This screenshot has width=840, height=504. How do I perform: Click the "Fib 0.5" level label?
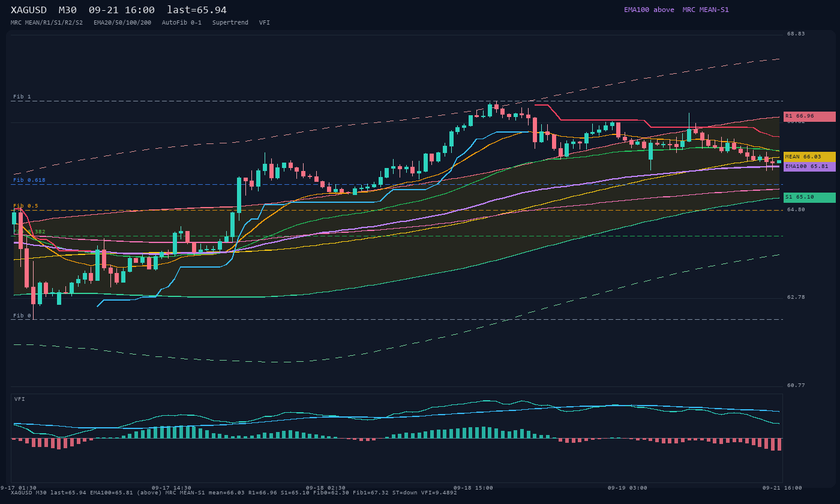(26, 206)
